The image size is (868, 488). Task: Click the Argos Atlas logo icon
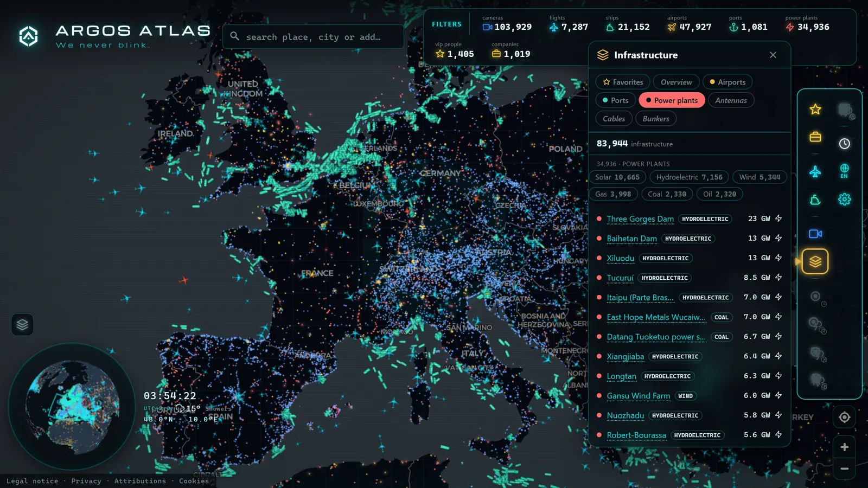(x=29, y=36)
